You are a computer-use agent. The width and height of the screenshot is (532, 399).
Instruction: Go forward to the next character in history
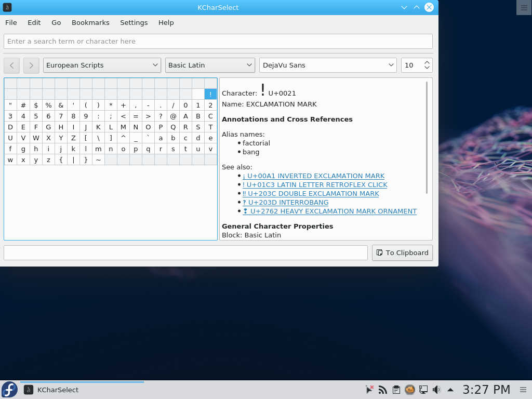pyautogui.click(x=31, y=65)
